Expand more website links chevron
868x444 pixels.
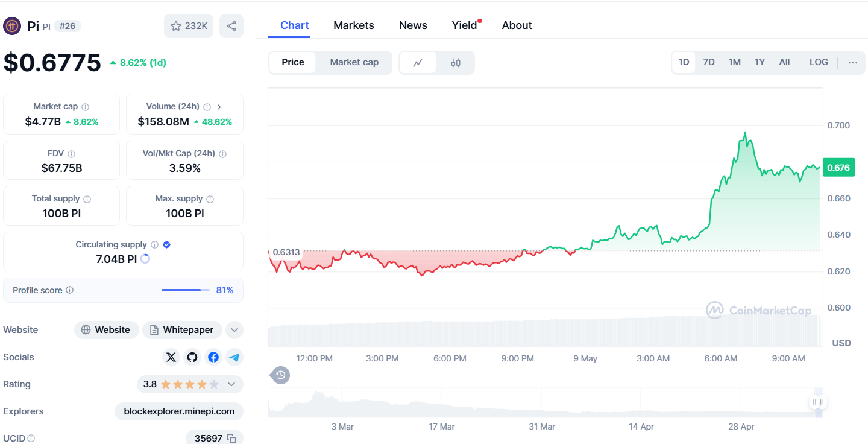tap(234, 330)
